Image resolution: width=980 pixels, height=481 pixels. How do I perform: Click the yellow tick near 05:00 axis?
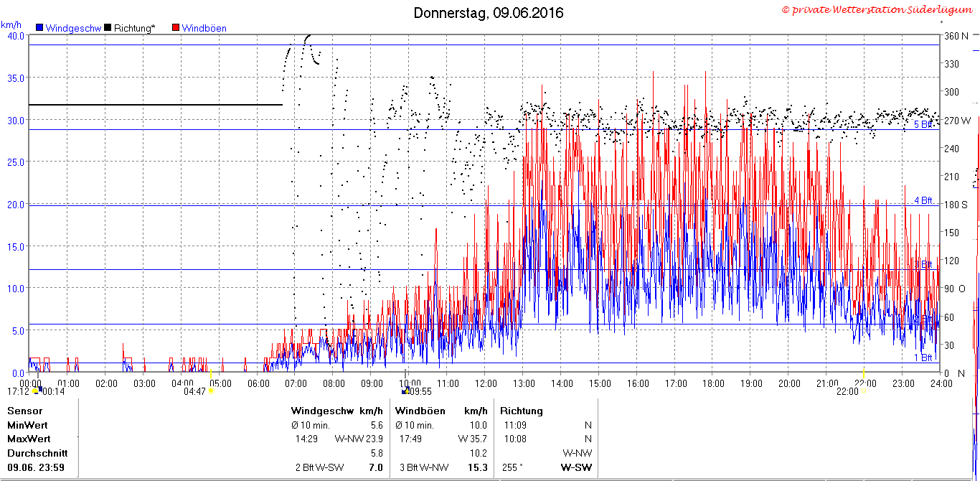211,373
